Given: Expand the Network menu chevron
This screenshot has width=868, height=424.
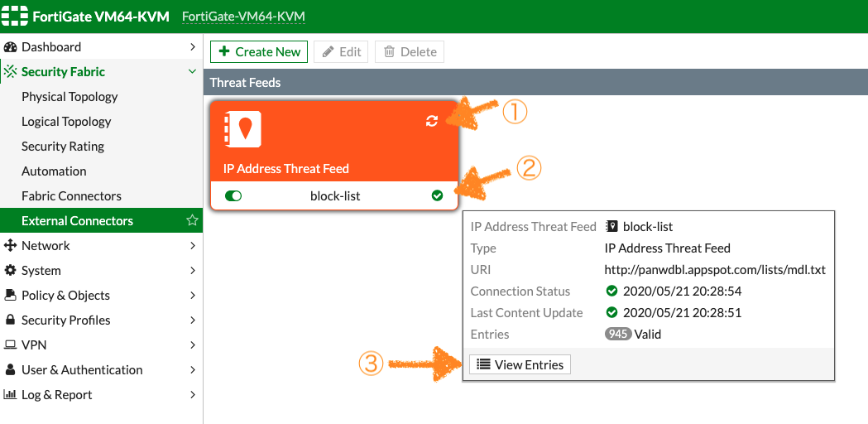Looking at the screenshot, I should point(193,245).
